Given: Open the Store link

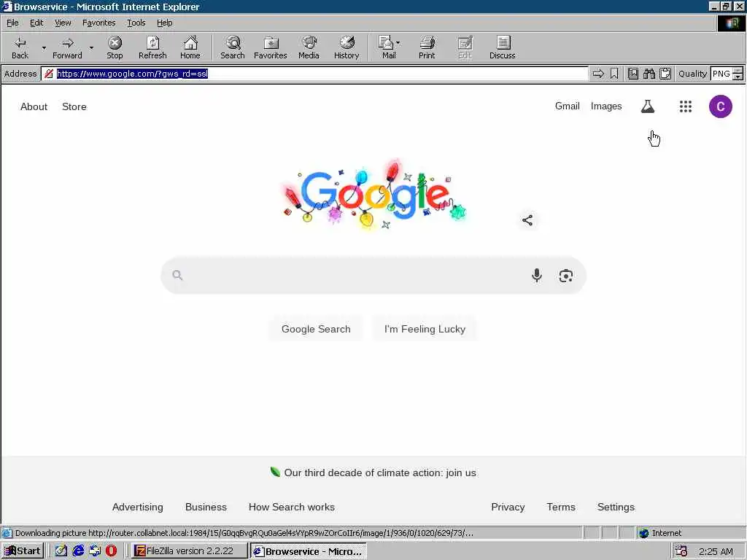Looking at the screenshot, I should pos(74,106).
